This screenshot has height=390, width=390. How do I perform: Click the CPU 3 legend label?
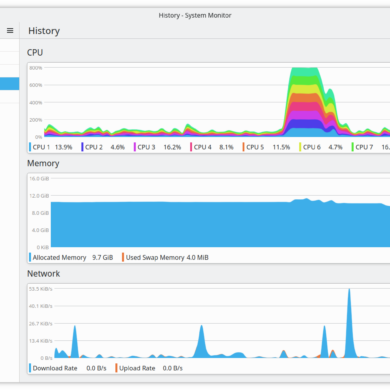pos(146,147)
